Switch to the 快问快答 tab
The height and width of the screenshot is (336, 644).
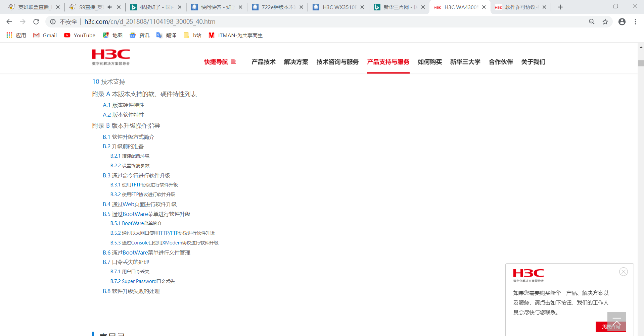[x=216, y=7]
